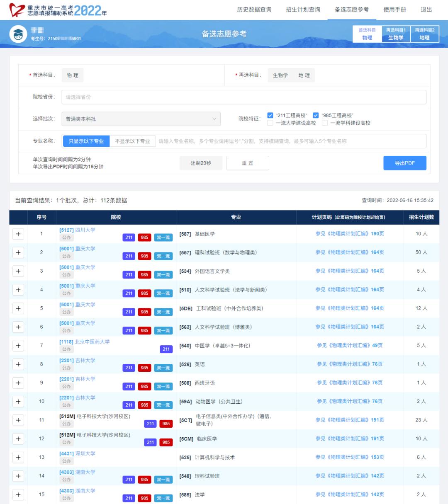Click the 导出PDF button
Image resolution: width=448 pixels, height=504 pixels.
tap(404, 163)
